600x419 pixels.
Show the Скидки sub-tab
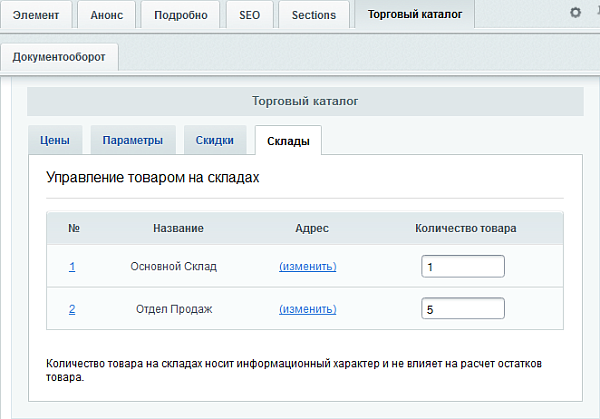pyautogui.click(x=214, y=141)
